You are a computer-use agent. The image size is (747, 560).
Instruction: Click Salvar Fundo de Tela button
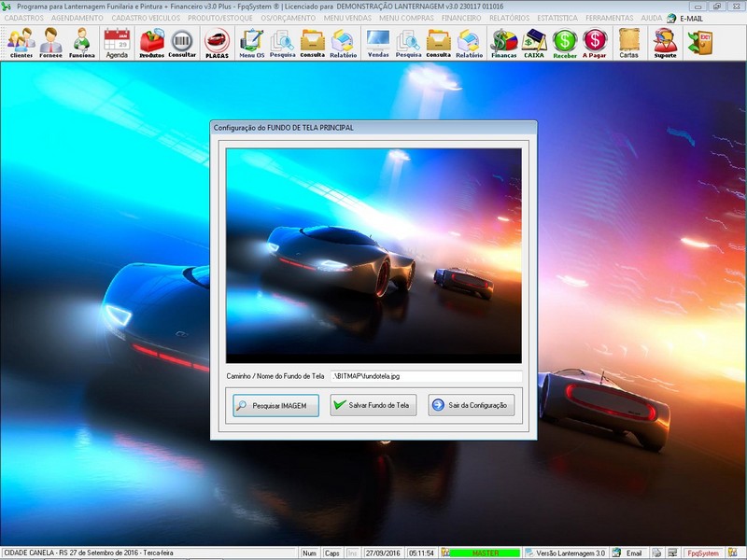[373, 406]
